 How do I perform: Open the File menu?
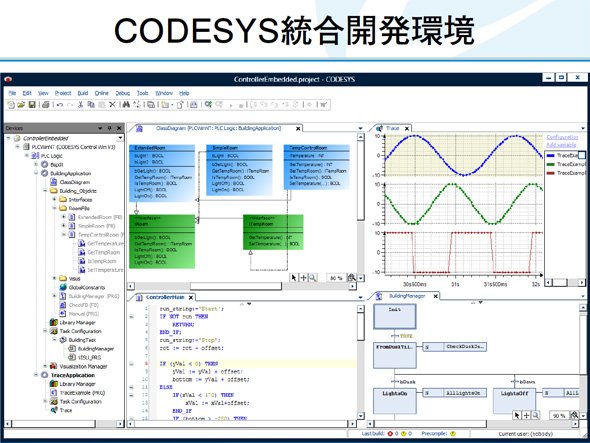coord(12,93)
